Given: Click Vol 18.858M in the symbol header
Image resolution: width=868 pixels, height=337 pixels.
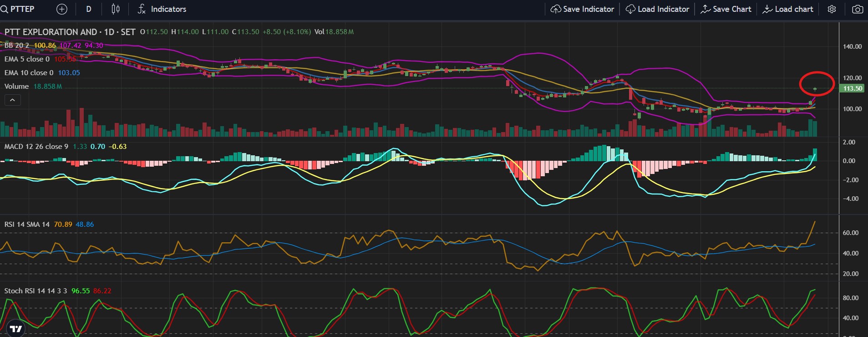Looking at the screenshot, I should [334, 32].
